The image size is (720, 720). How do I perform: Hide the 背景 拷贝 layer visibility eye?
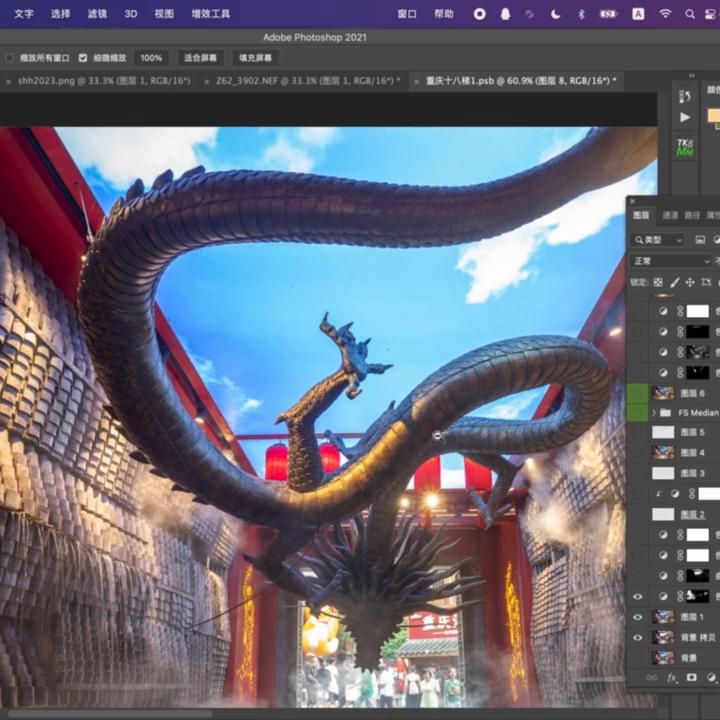(x=638, y=637)
